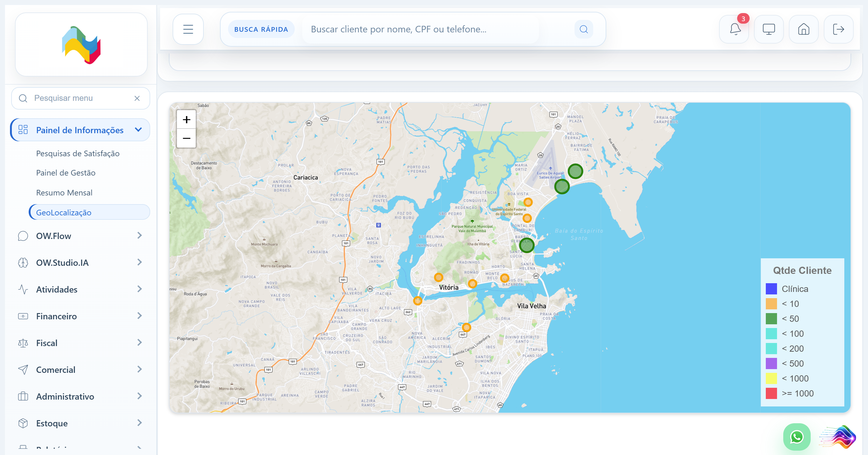Click the Comercial paper plane icon
The height and width of the screenshot is (455, 868).
coord(23,369)
